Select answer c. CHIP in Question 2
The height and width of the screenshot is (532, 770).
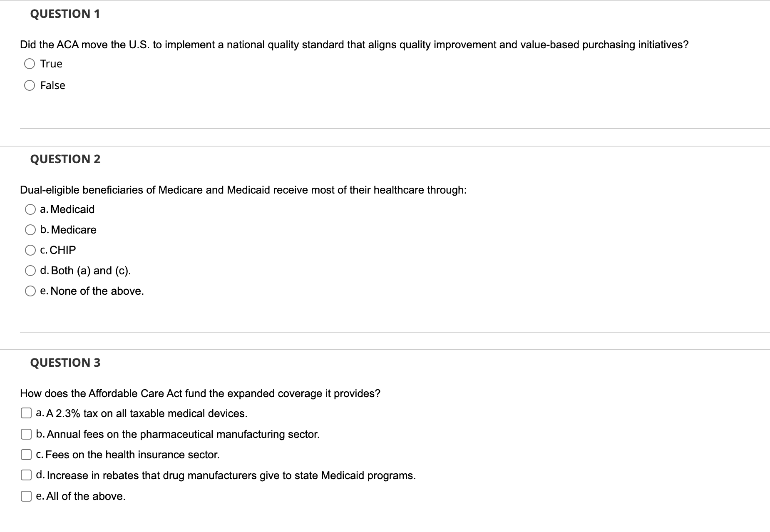pyautogui.click(x=30, y=250)
